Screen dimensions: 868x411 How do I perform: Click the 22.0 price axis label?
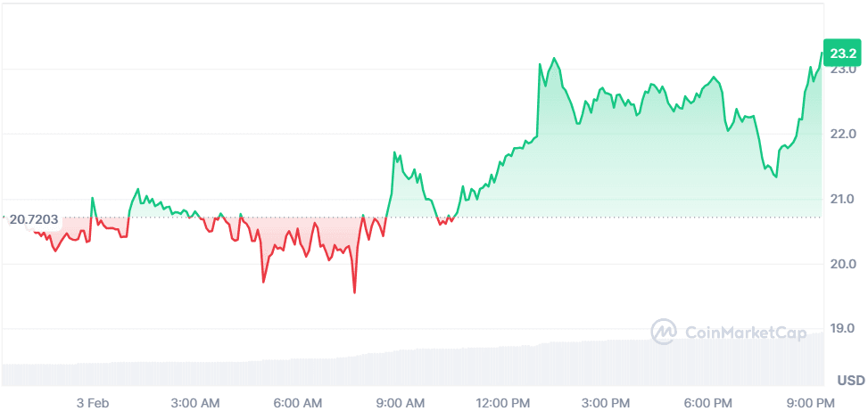click(845, 134)
